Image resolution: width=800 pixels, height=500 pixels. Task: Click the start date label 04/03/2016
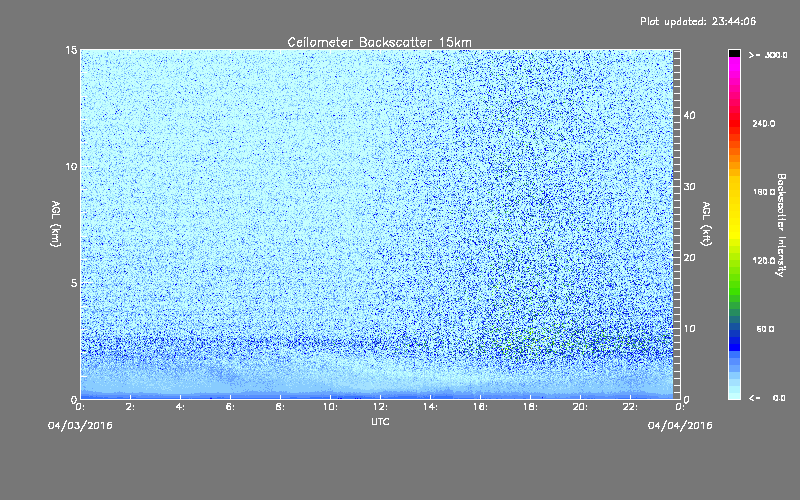80,426
